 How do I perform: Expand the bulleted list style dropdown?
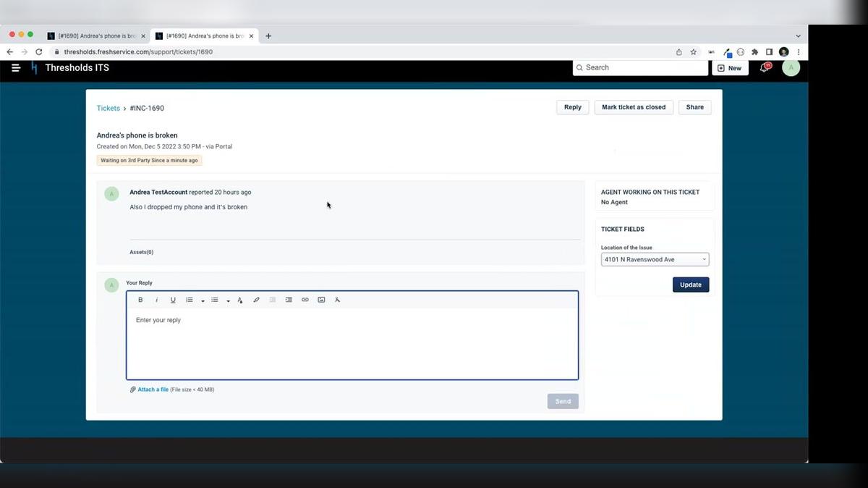click(228, 300)
